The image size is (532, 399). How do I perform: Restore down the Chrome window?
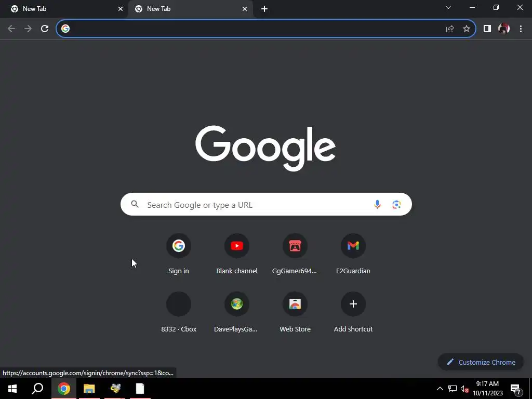click(x=496, y=7)
